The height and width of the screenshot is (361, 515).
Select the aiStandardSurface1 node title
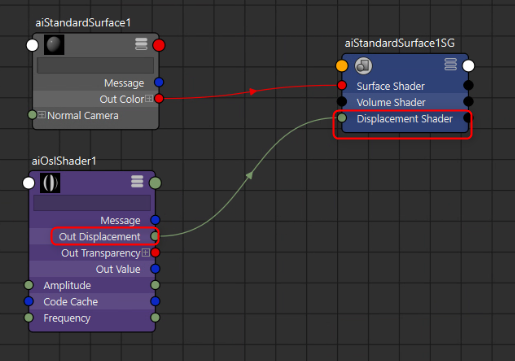click(x=83, y=23)
